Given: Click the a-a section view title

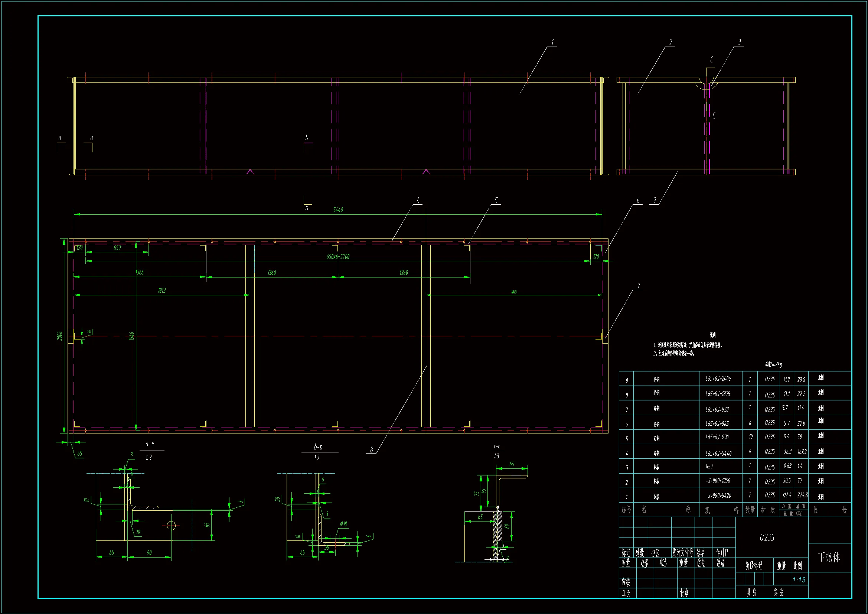Looking at the screenshot, I should click(x=150, y=444).
